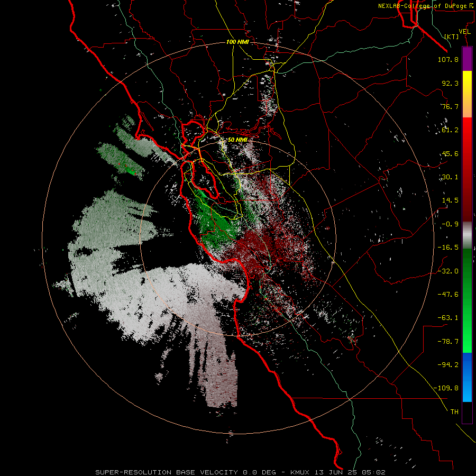This screenshot has height=476, width=476.
Task: Click the NEXLAB-College of DuPage watermark text
Action: point(426,6)
